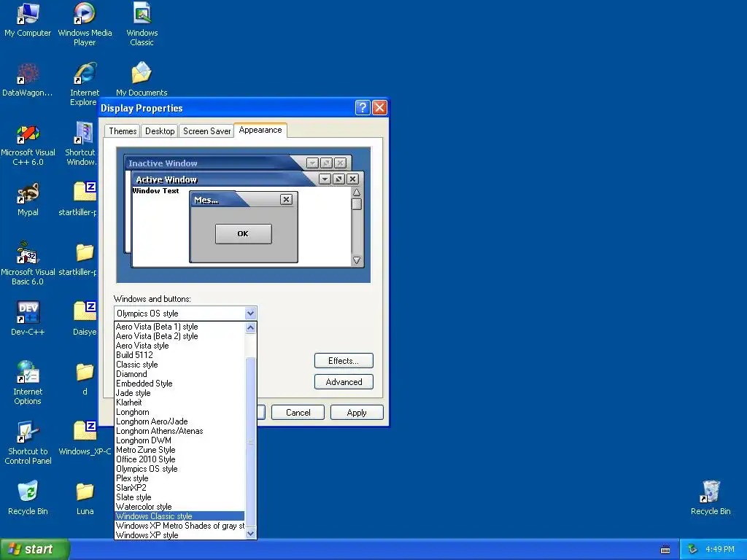Select Windows XP style option
Viewport: 747px width, 560px height.
179,535
